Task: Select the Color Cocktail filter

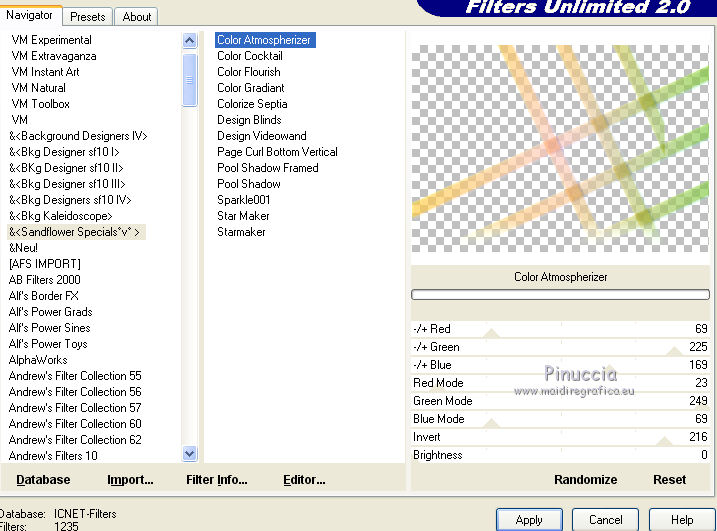Action: tap(250, 56)
